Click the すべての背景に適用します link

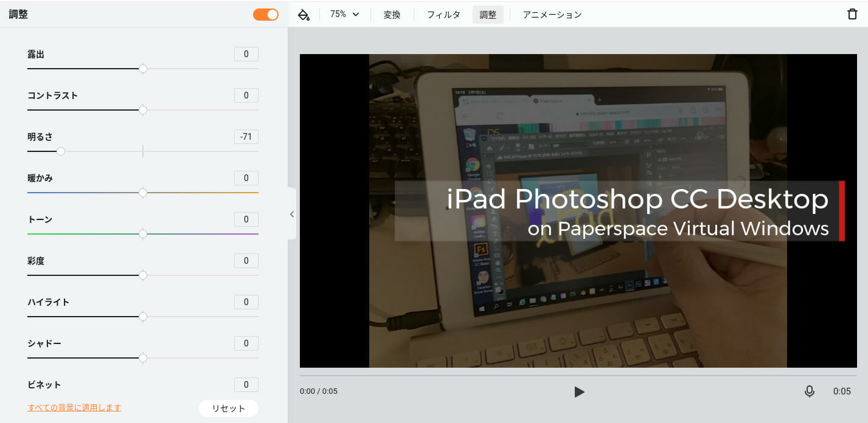pos(74,408)
